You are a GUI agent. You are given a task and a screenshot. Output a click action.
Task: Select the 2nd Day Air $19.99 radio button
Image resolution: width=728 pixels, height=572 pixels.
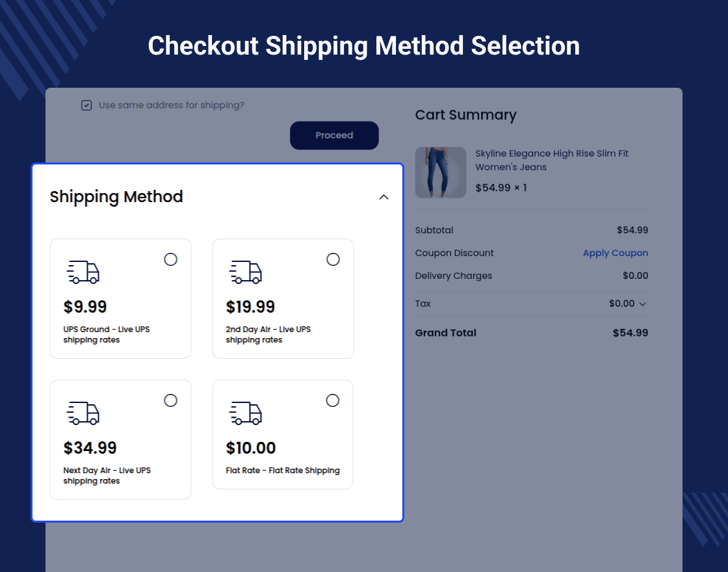click(x=333, y=259)
